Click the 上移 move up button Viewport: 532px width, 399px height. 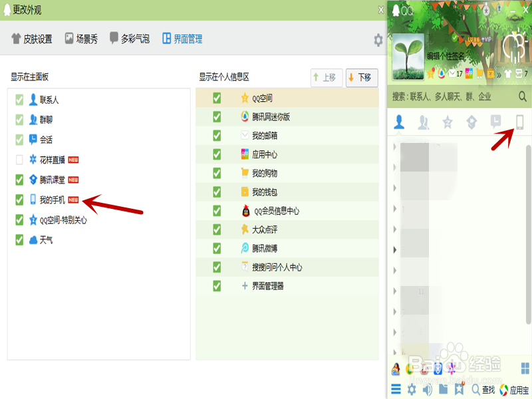[x=327, y=77]
